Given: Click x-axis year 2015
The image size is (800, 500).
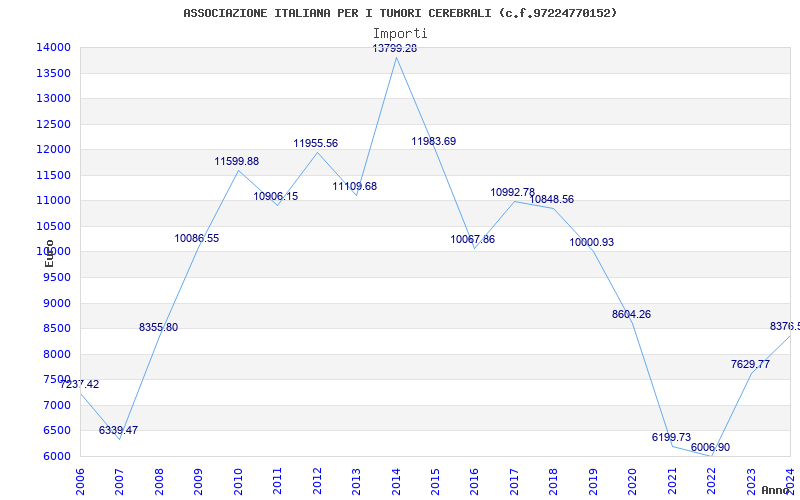Looking at the screenshot, I should (435, 482).
